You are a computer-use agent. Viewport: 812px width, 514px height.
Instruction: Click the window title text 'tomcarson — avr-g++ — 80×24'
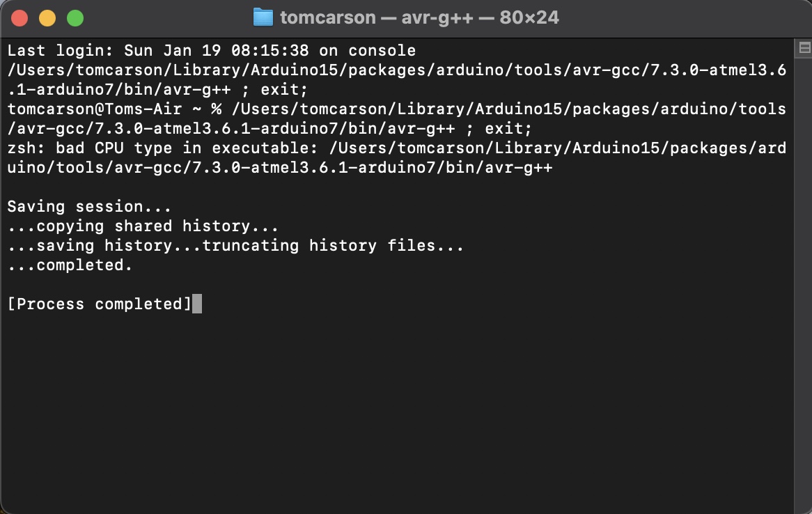pyautogui.click(x=419, y=17)
